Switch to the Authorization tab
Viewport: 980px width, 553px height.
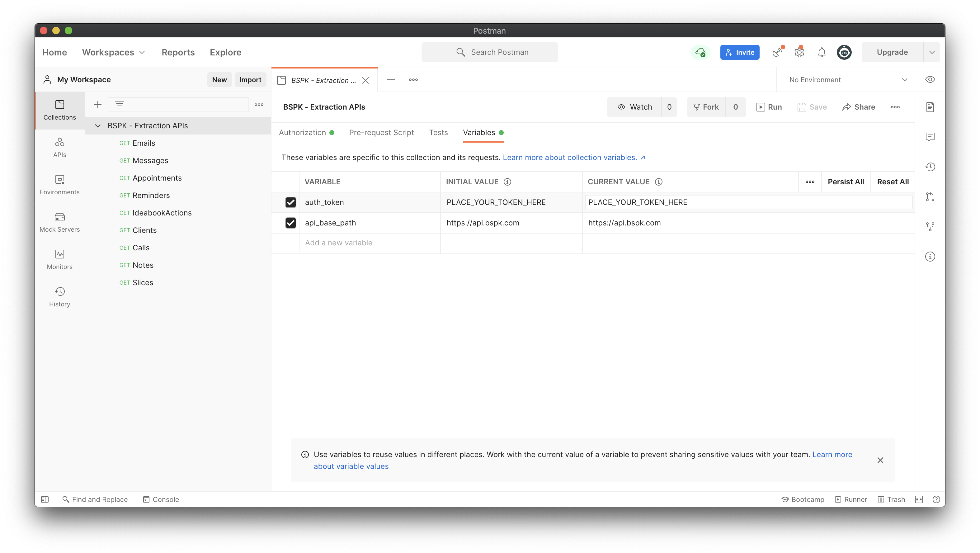[306, 132]
